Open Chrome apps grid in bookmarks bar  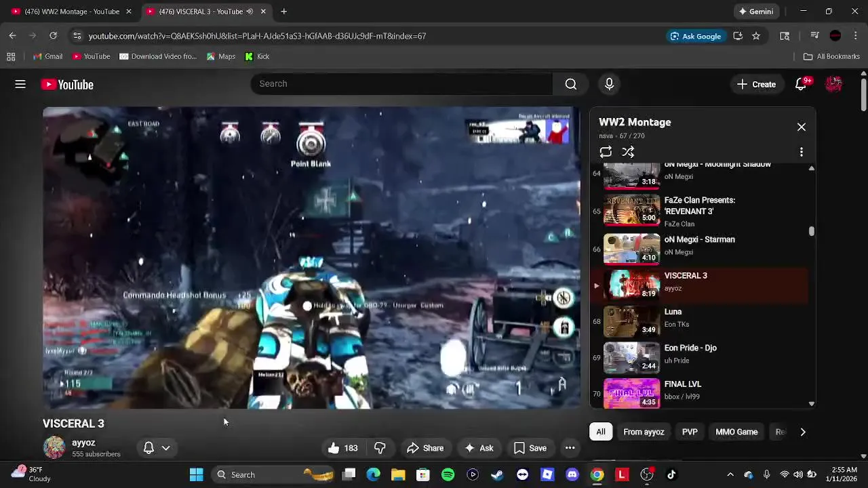pos(11,56)
